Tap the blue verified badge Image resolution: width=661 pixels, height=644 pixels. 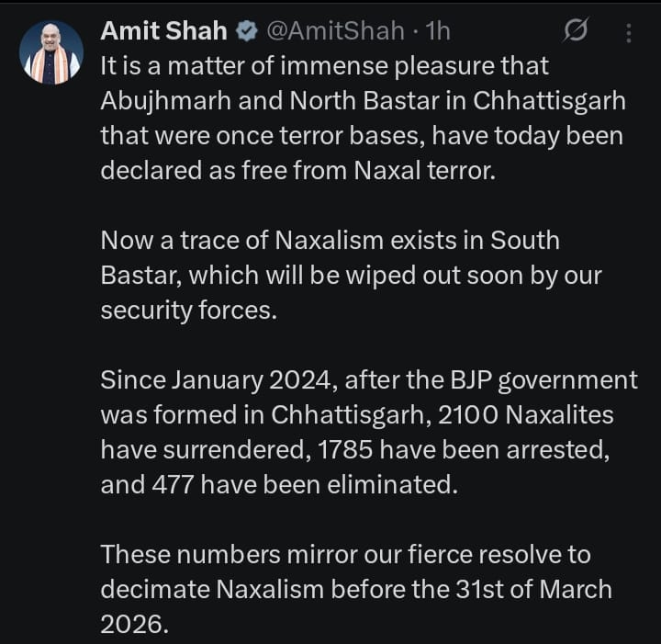pyautogui.click(x=246, y=31)
